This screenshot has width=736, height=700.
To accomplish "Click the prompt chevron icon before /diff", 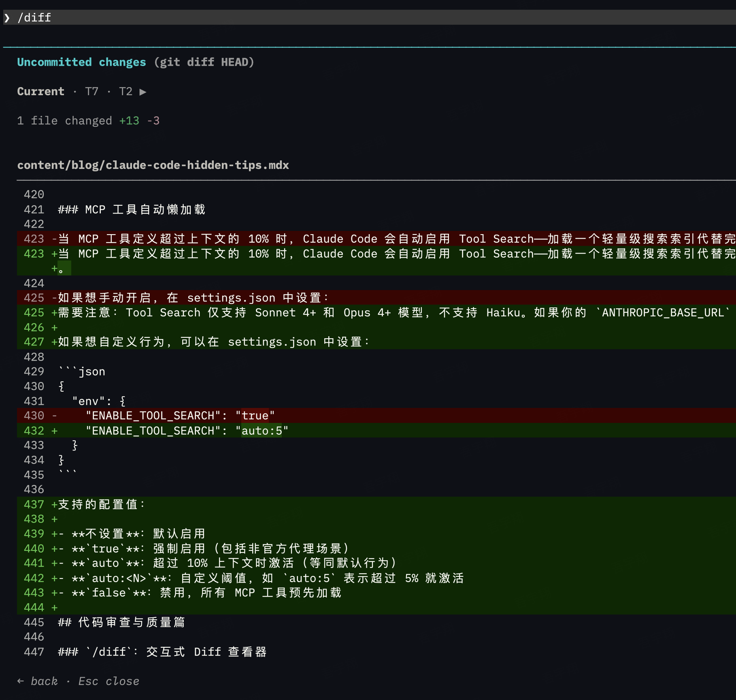I will (7, 18).
